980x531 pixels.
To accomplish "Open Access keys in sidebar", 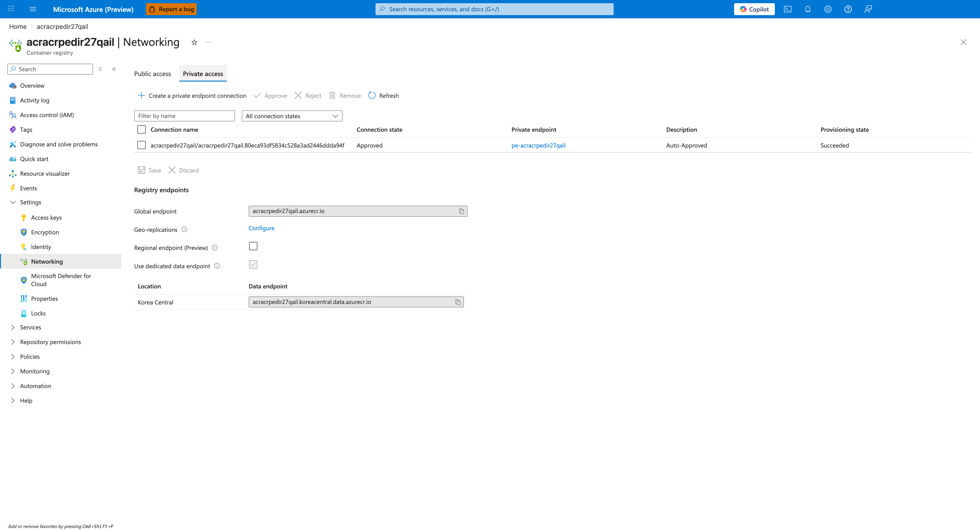I will coord(46,218).
